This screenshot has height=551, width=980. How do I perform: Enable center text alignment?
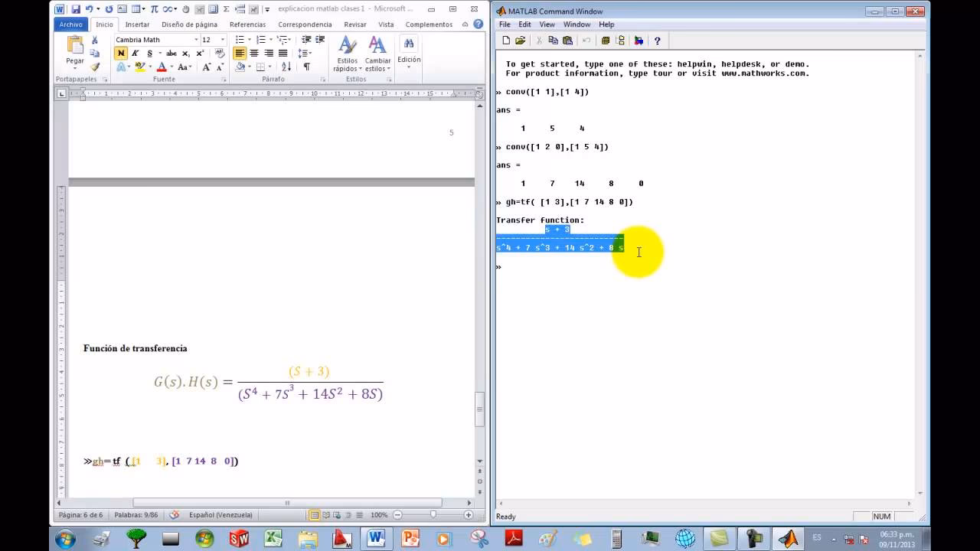tap(254, 54)
